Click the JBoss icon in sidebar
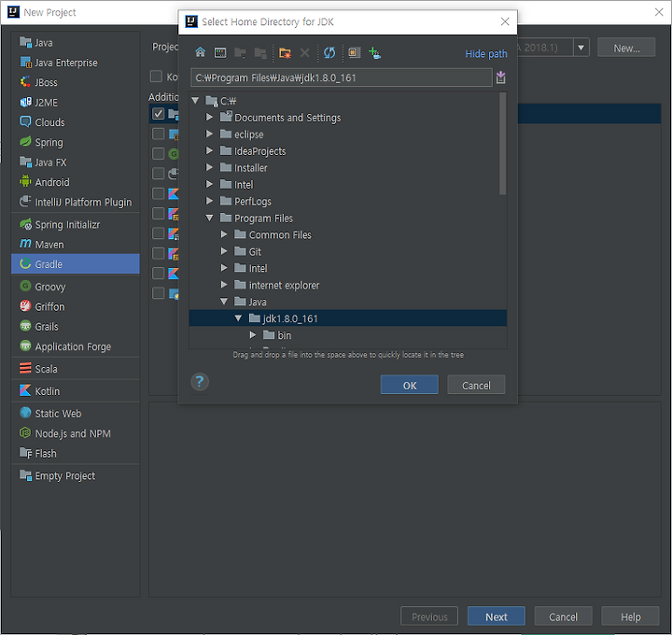672x635 pixels. (25, 82)
